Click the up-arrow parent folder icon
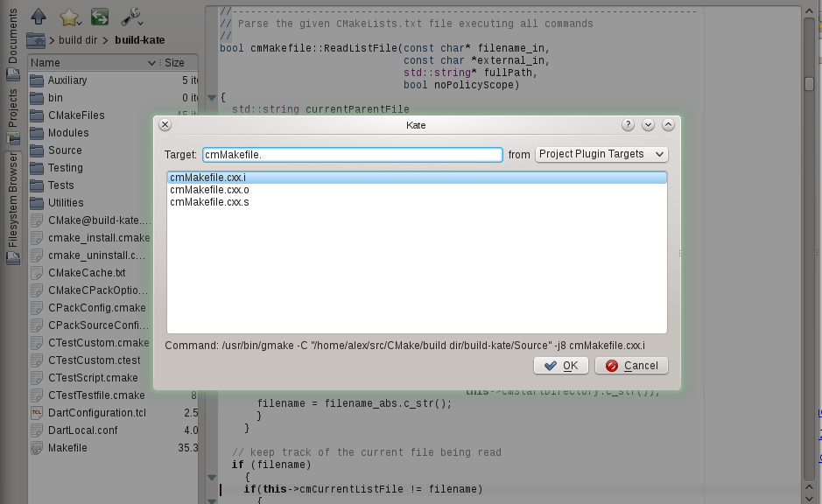 (x=39, y=17)
